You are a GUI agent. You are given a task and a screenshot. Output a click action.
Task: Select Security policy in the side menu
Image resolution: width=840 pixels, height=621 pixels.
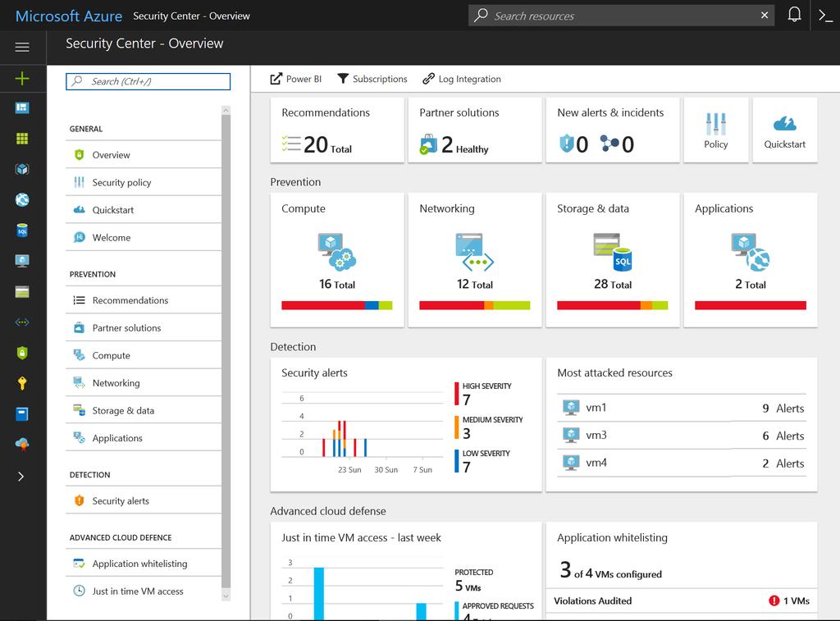[x=144, y=182]
